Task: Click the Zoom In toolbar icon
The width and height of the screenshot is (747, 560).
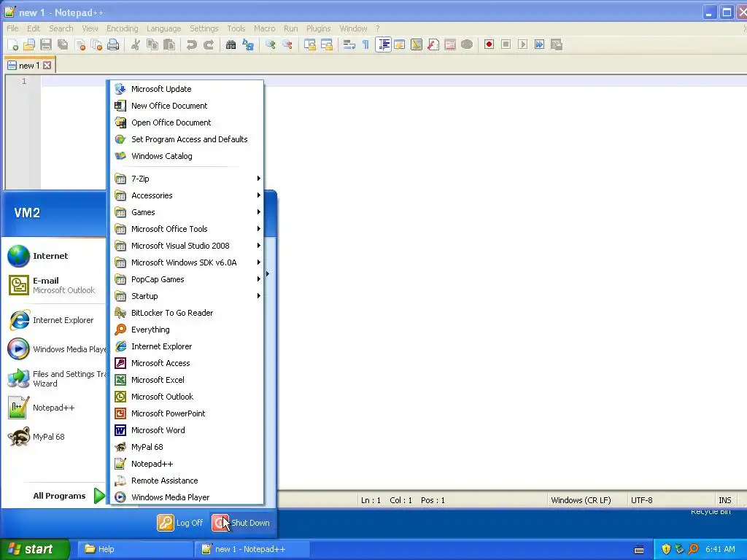Action: [271, 44]
